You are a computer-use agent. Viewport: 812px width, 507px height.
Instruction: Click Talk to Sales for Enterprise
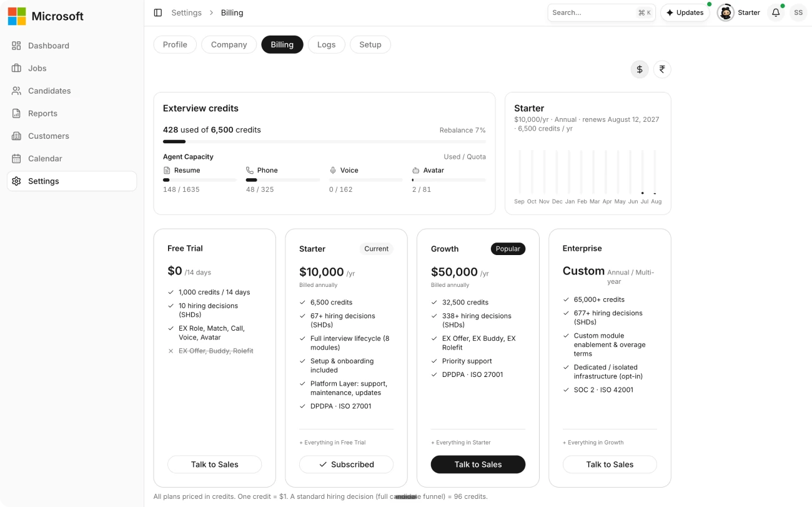(x=610, y=464)
